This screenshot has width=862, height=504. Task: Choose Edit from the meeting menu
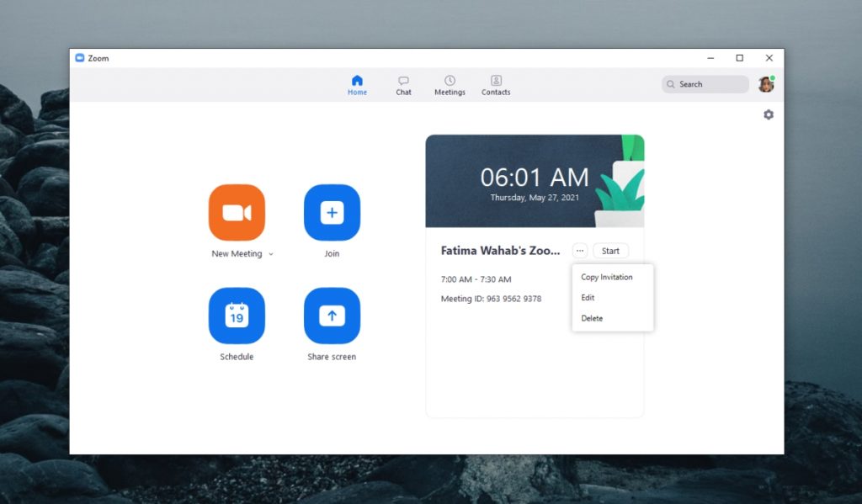(588, 297)
